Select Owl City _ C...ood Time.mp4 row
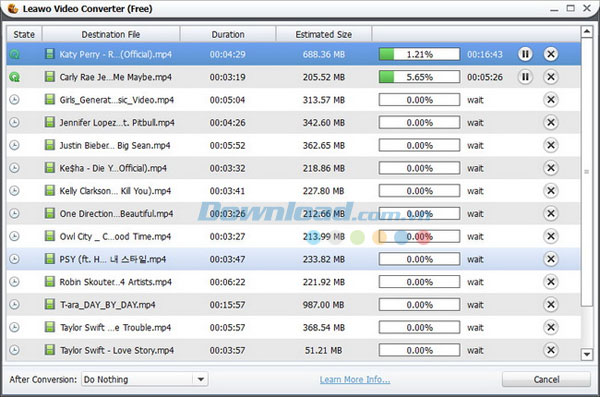 coord(293,236)
